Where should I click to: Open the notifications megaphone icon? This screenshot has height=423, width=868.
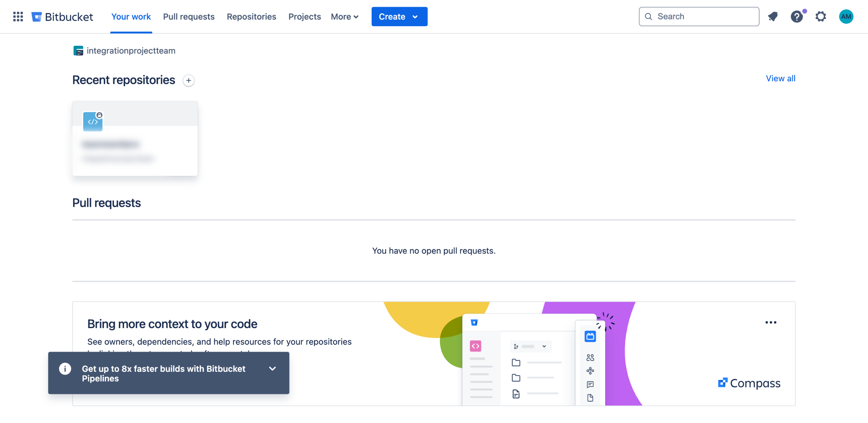click(773, 16)
